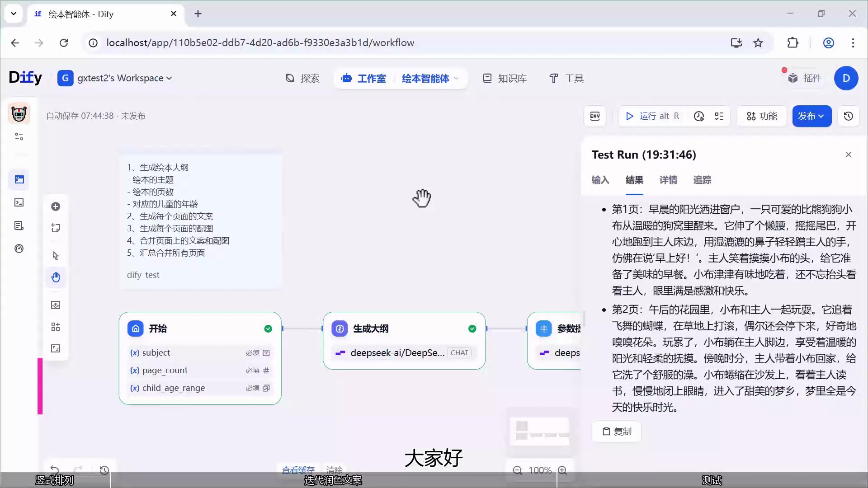Viewport: 868px width, 488px height.
Task: Zoom in the canvas
Action: point(562,470)
